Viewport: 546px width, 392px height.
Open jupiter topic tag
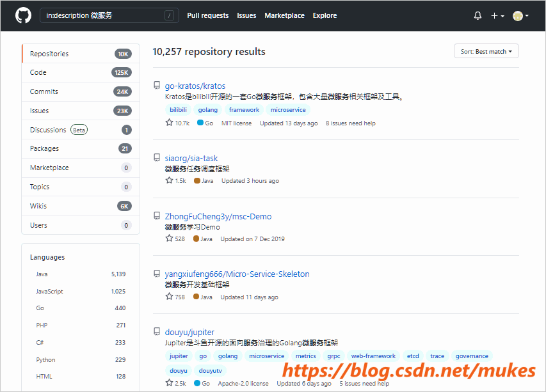(x=179, y=356)
